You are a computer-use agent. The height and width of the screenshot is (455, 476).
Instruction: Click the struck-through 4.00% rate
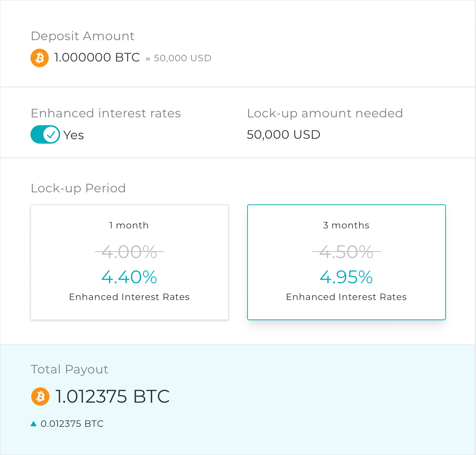[x=129, y=252]
